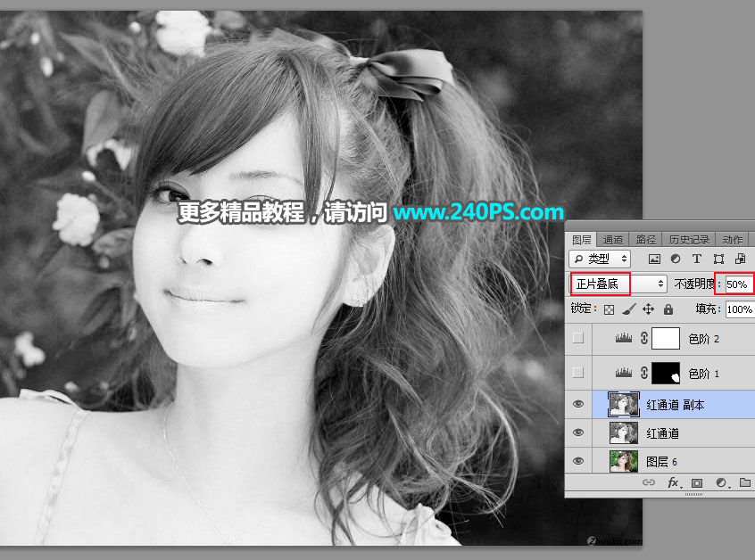Select the white mask of 色阶 2

pyautogui.click(x=666, y=338)
